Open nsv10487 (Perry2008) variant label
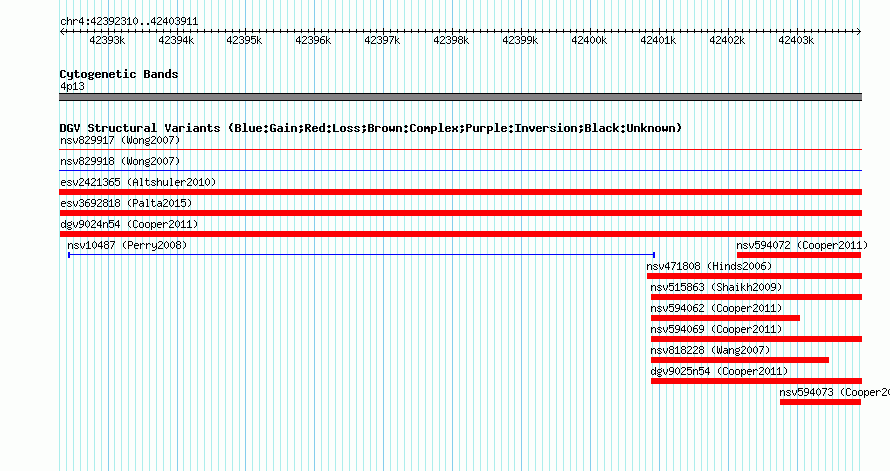 [127, 245]
